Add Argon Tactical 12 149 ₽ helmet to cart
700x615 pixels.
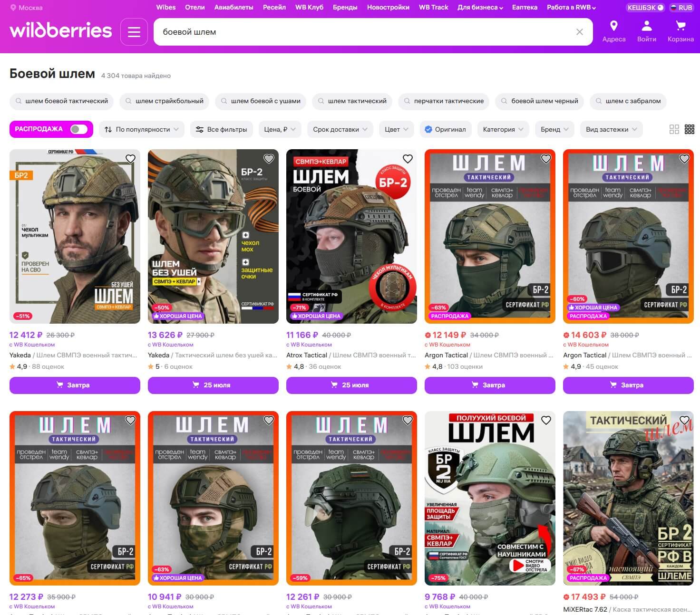coord(490,385)
